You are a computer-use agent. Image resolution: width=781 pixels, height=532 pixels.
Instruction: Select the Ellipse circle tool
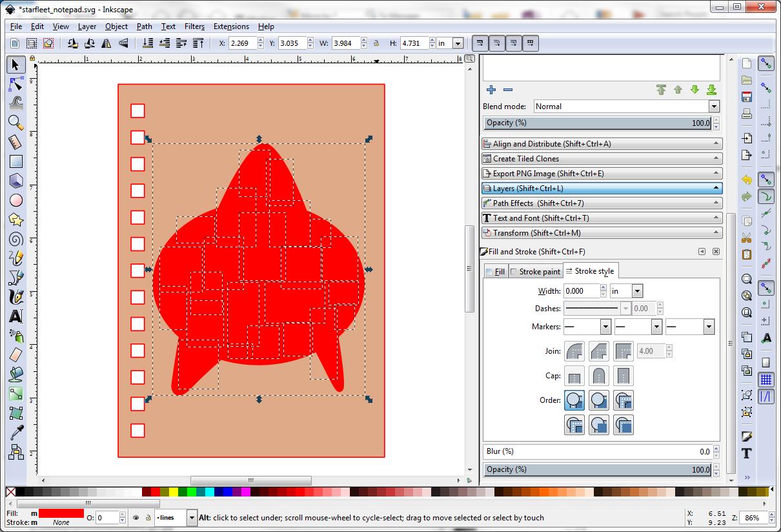(x=16, y=200)
